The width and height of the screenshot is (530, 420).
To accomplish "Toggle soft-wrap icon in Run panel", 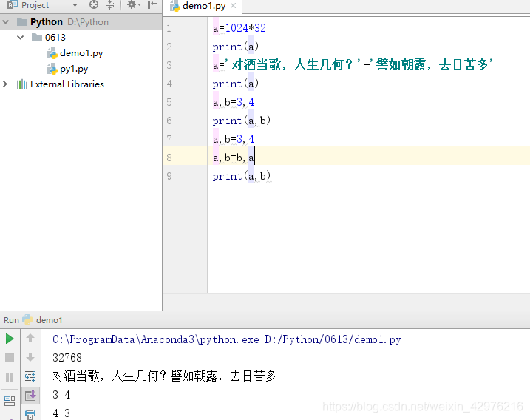I will point(30,376).
